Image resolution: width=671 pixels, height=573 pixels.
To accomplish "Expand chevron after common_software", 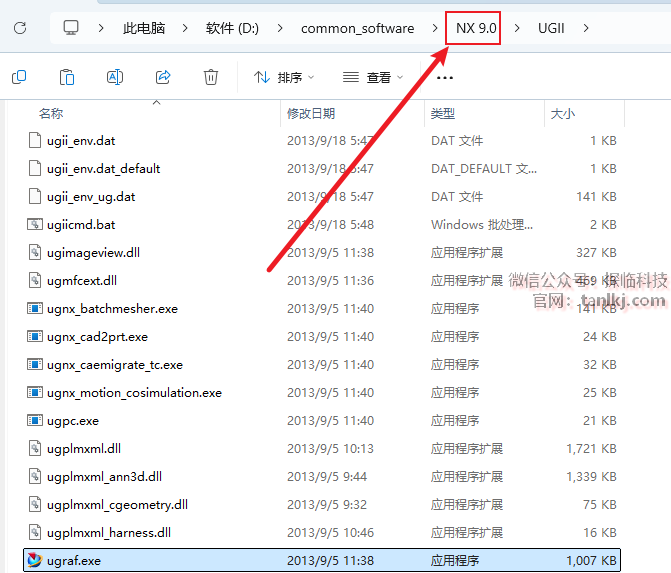I will click(435, 28).
